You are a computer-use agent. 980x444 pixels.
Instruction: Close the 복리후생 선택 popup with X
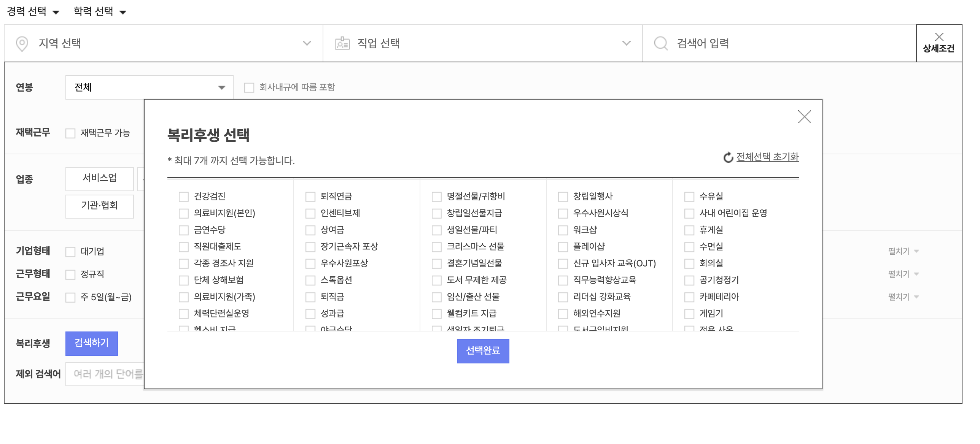click(x=804, y=117)
